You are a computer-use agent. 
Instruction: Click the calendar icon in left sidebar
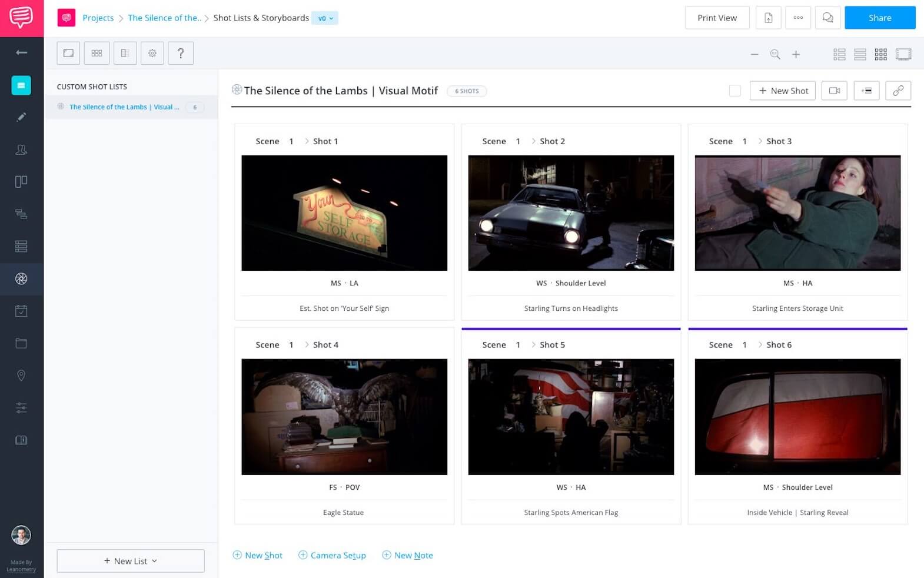(21, 311)
